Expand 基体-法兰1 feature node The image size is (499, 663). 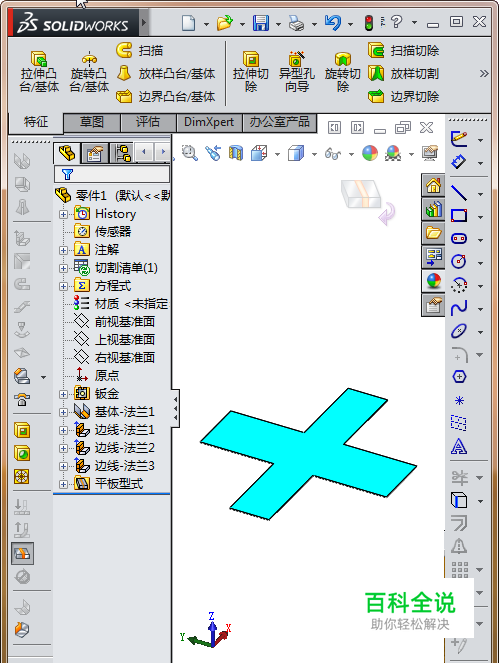pyautogui.click(x=63, y=412)
